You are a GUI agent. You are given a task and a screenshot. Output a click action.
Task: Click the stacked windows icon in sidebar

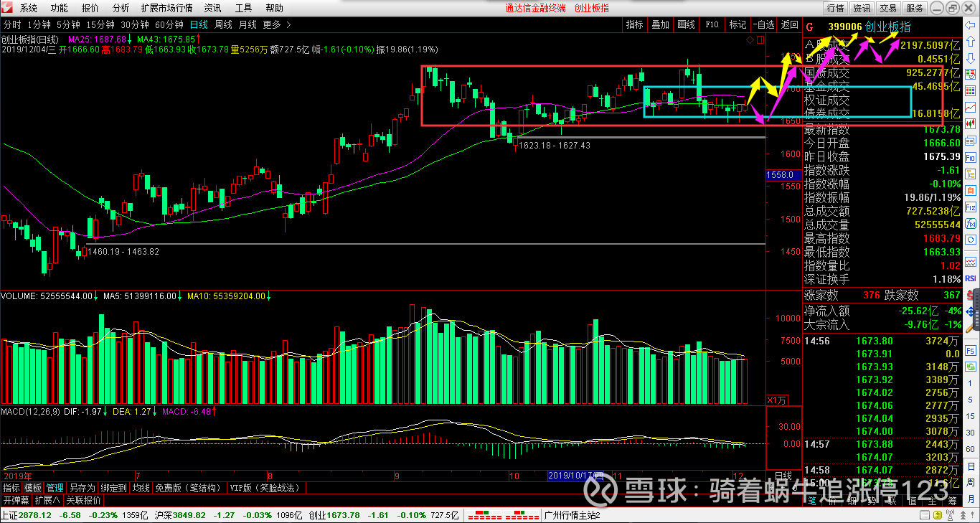pyautogui.click(x=971, y=140)
